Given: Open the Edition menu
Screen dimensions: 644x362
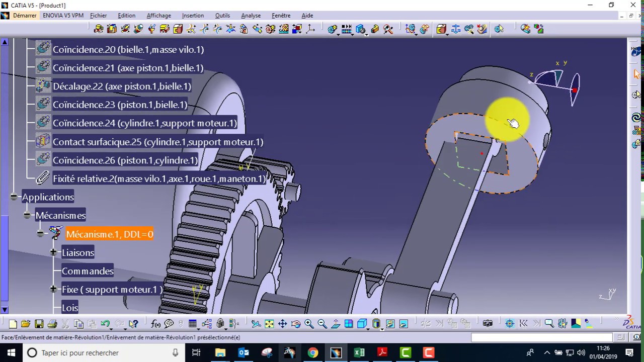Looking at the screenshot, I should pos(127,16).
